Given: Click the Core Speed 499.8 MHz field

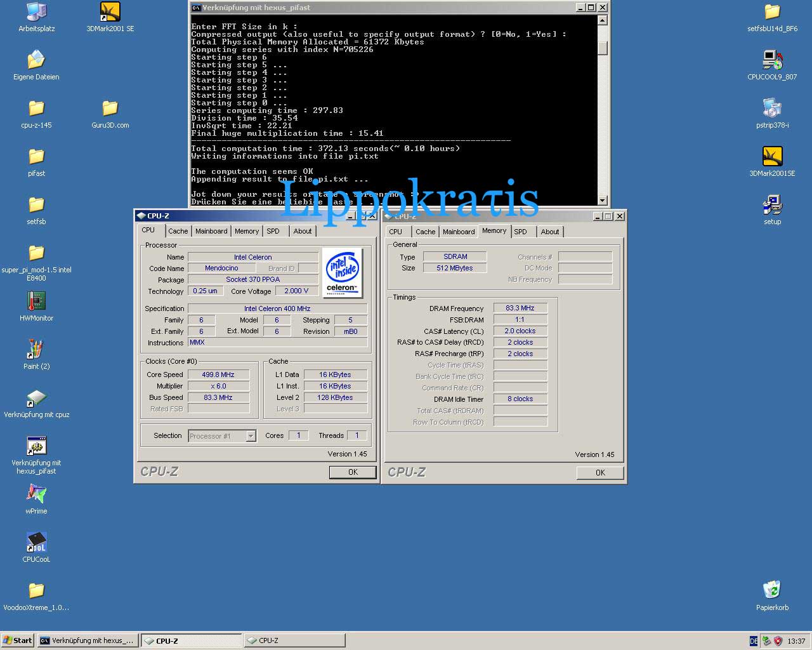Looking at the screenshot, I should click(x=218, y=375).
